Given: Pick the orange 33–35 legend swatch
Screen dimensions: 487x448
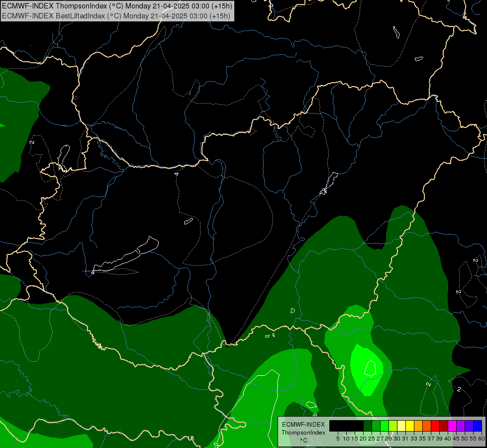Looking at the screenshot, I should point(418,426).
